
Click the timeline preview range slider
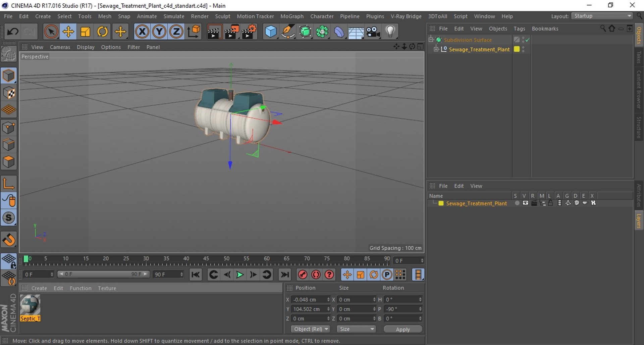[103, 274]
